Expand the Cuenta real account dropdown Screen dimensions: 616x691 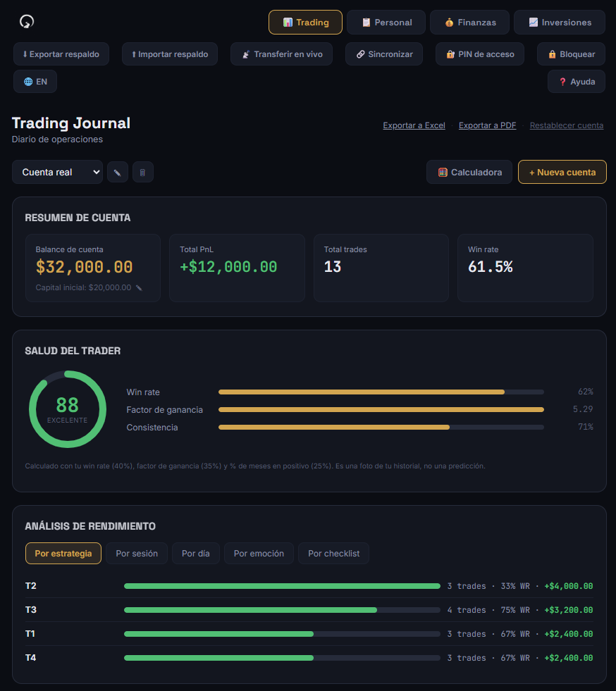pyautogui.click(x=57, y=173)
